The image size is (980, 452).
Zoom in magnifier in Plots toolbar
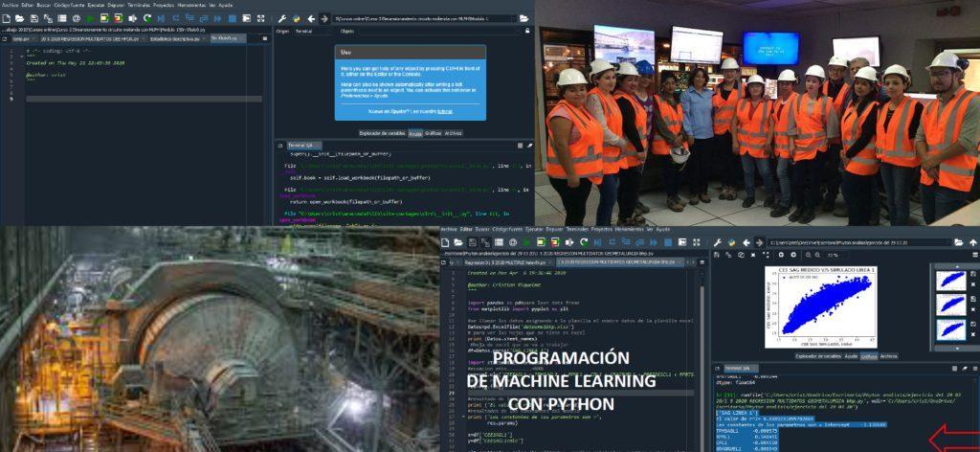pos(817,255)
